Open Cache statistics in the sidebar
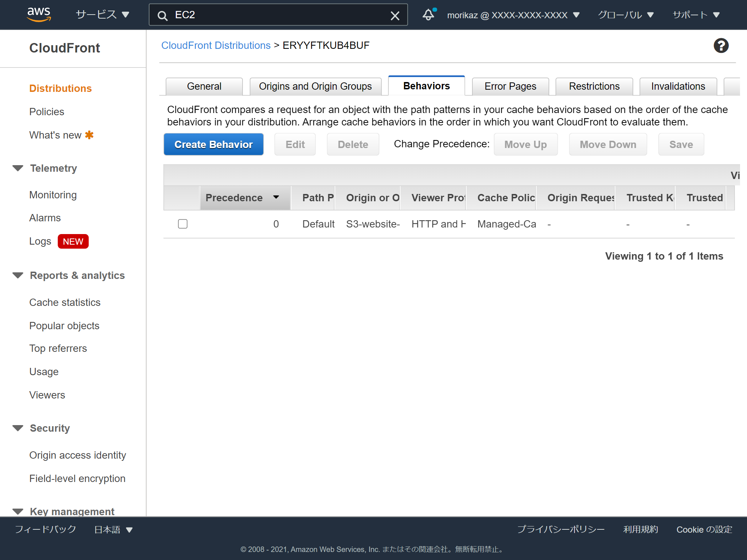 [65, 302]
